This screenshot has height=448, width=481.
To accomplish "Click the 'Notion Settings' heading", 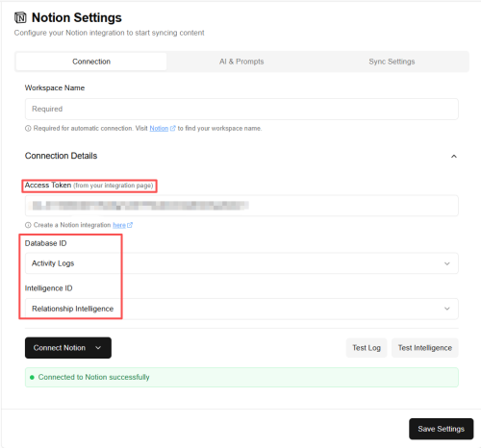I will coord(77,17).
